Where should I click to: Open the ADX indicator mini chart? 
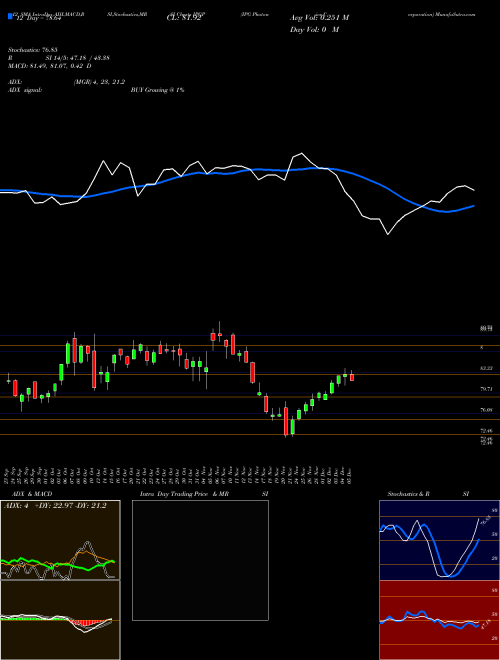click(x=60, y=540)
